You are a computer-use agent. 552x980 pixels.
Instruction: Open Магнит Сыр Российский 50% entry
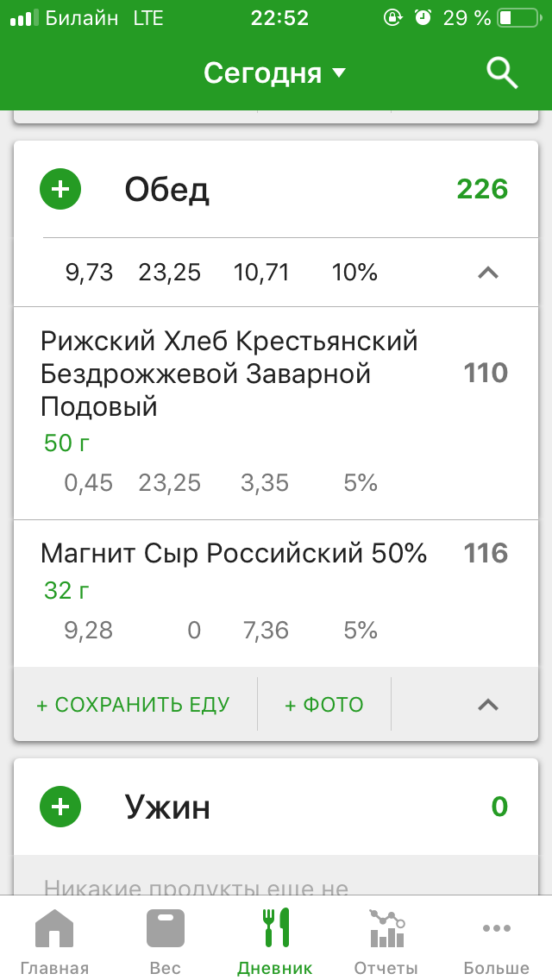click(x=234, y=553)
